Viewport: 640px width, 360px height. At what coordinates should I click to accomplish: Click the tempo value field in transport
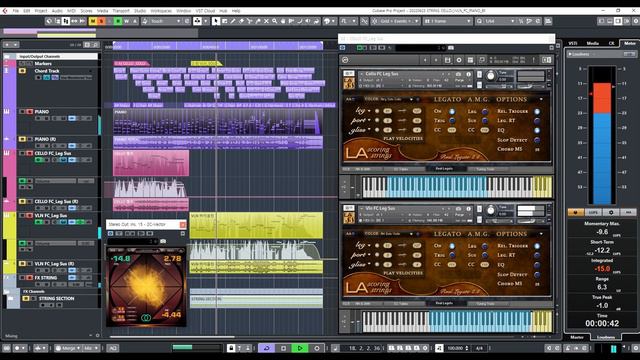[x=455, y=348]
